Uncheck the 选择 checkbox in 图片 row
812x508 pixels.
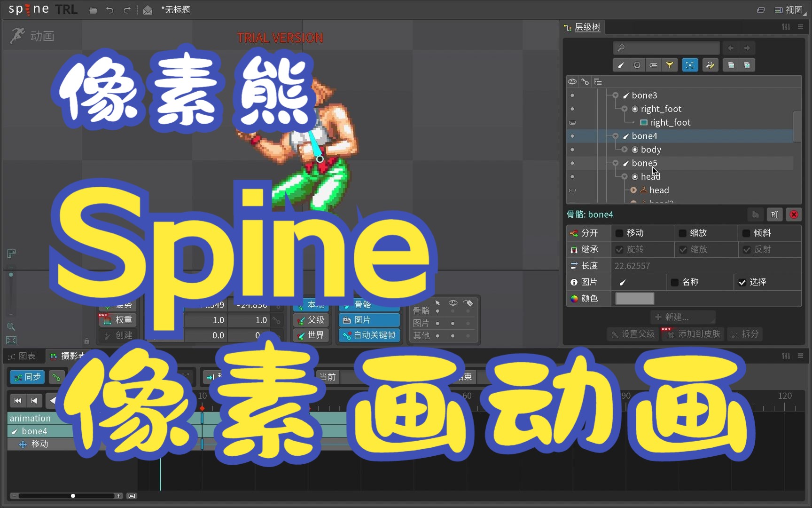click(x=742, y=282)
